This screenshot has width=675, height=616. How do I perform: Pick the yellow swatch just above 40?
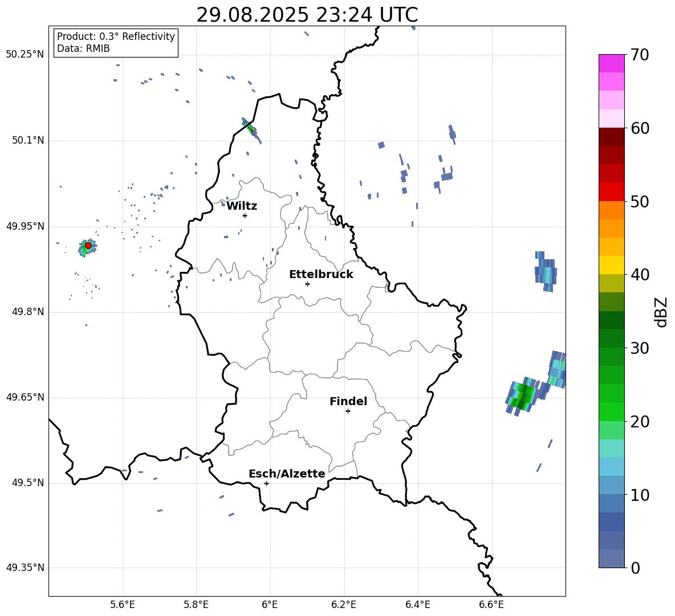coord(611,265)
